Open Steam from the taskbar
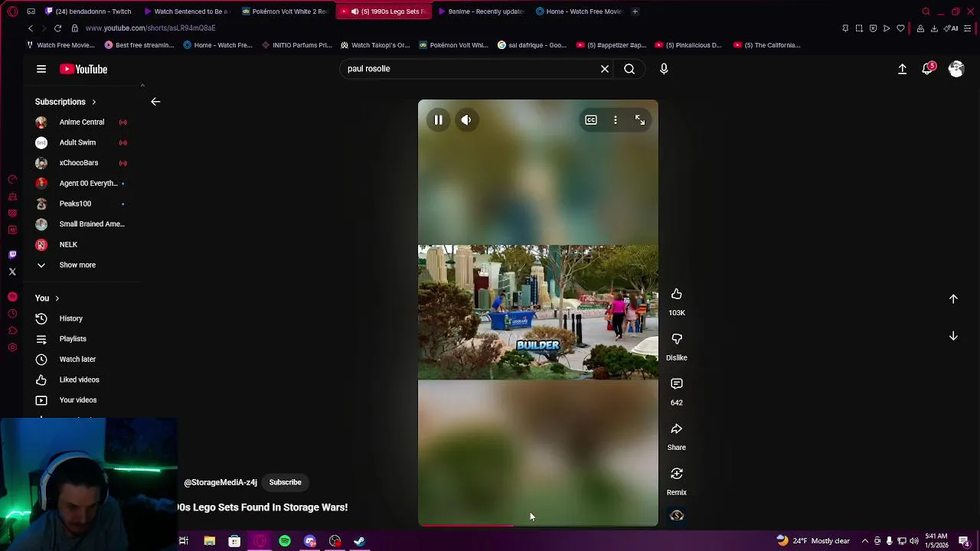980x551 pixels. [359, 541]
